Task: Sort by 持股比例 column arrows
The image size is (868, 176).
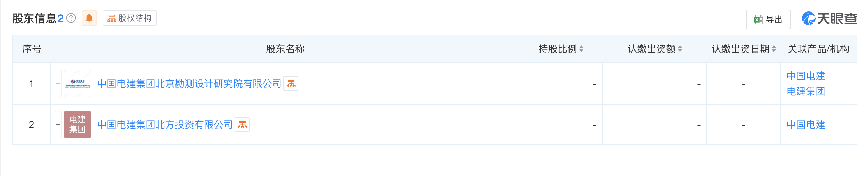Action: coord(581,49)
